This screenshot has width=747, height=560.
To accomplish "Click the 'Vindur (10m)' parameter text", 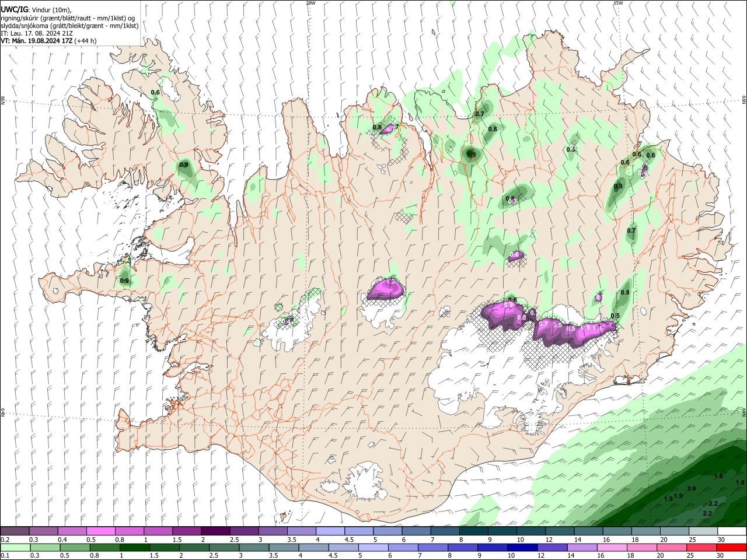I will (x=52, y=10).
